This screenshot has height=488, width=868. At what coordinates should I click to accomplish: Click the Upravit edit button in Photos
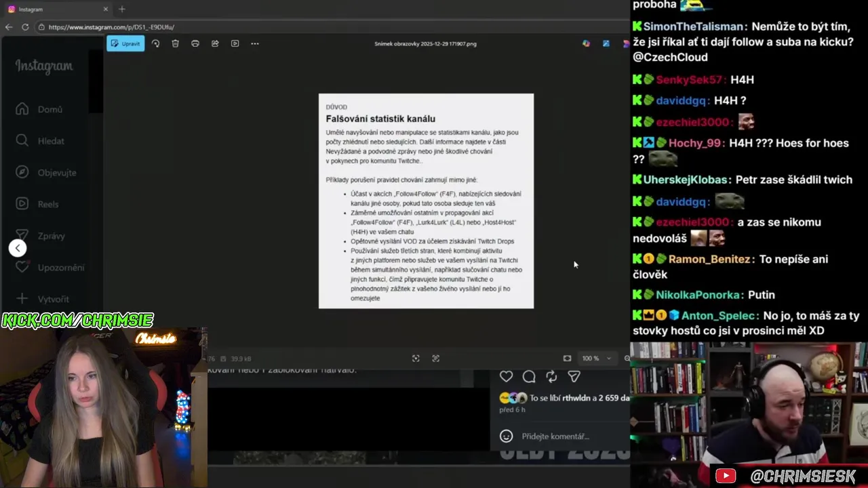[125, 43]
